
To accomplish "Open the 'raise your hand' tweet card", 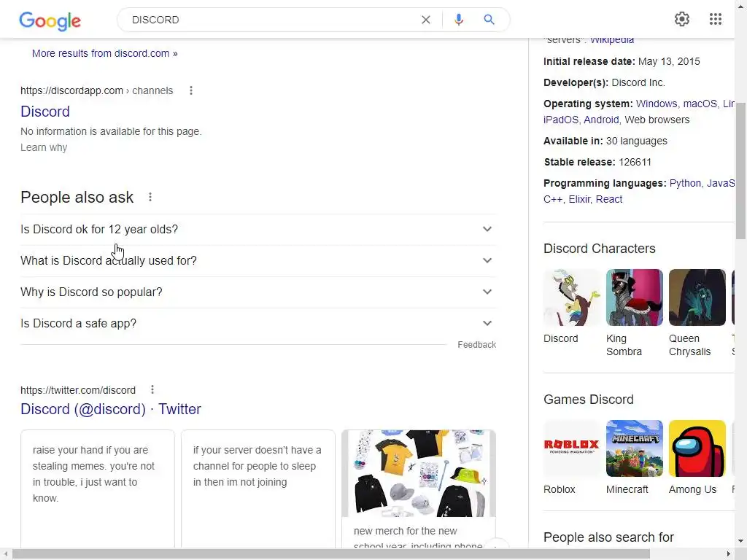I will [98, 489].
